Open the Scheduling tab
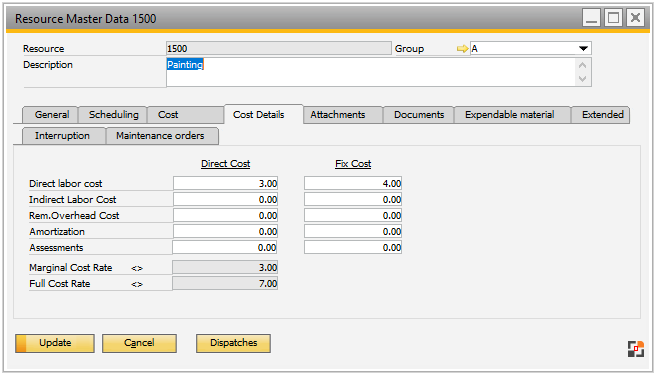659x377 pixels. point(113,115)
